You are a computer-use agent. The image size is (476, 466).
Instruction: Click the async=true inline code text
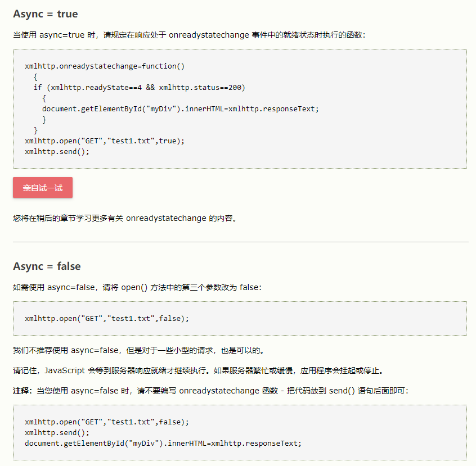55,34
